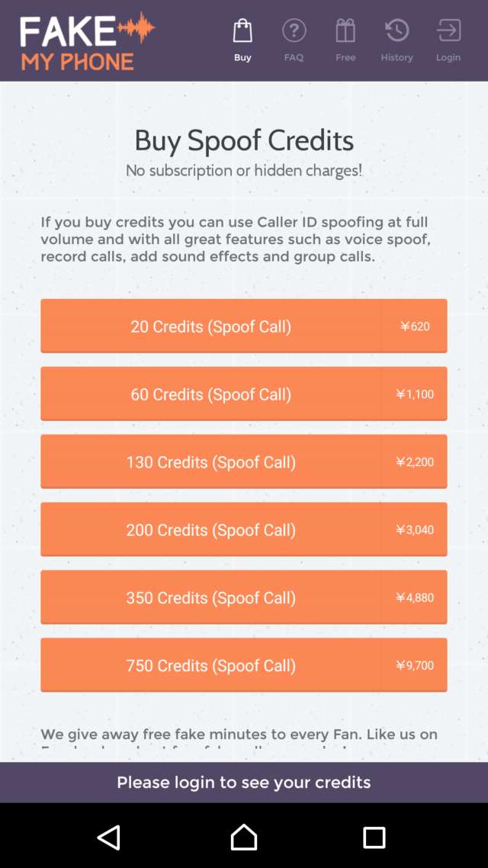Screen dimensions: 488x868
Task: Click the 'Buy Spoof Credits' heading
Action: pyautogui.click(x=244, y=140)
